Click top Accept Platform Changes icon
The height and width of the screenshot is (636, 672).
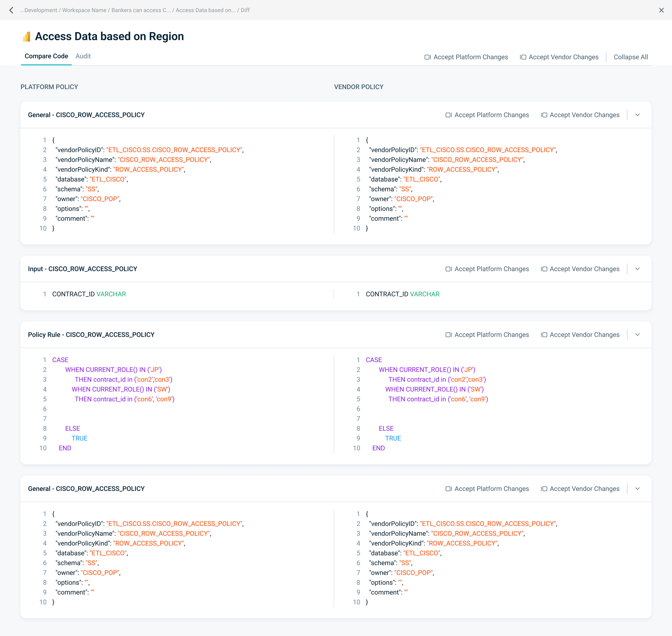pos(428,57)
